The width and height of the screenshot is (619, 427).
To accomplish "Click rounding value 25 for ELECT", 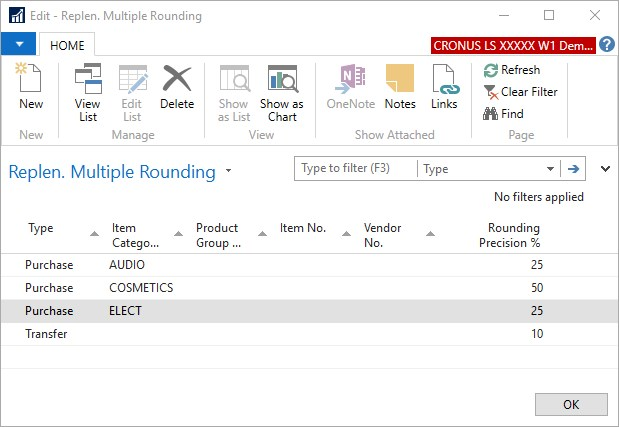I will coord(537,311).
